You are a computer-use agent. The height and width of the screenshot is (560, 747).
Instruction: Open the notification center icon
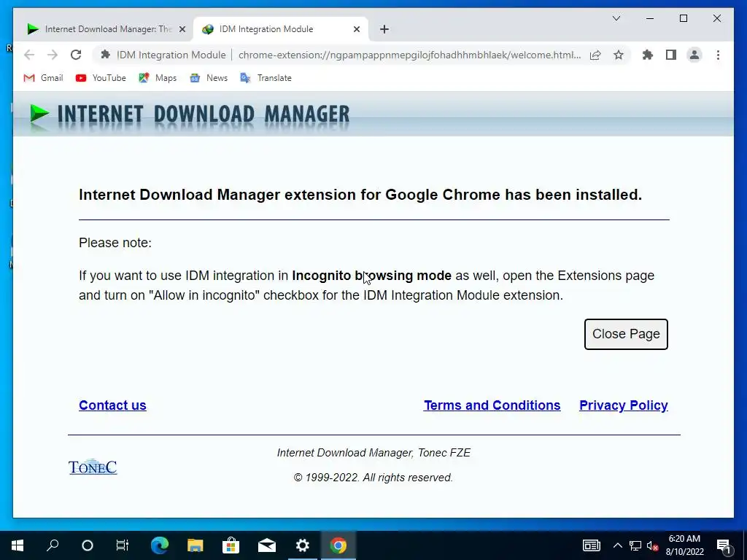[x=724, y=545]
